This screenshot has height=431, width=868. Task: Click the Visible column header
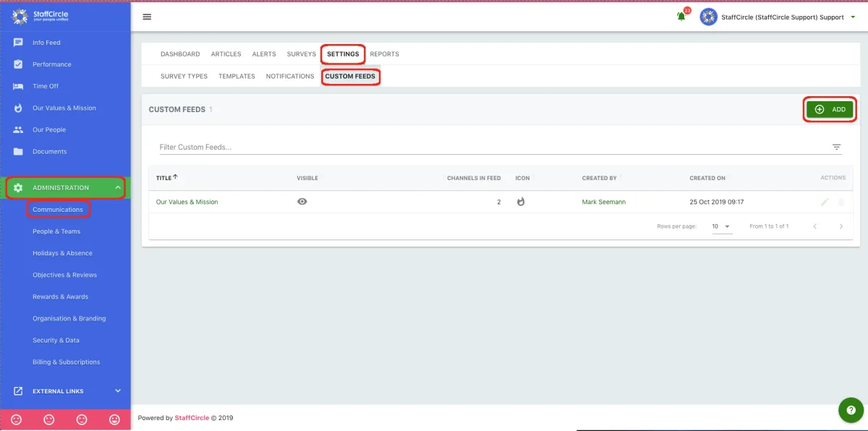point(307,178)
